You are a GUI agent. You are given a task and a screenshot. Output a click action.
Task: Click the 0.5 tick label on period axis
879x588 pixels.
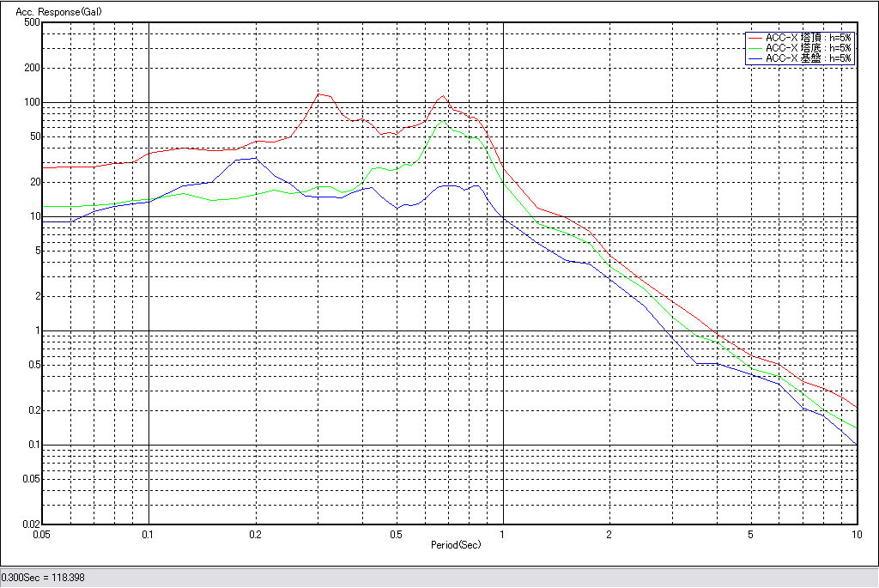tap(396, 535)
